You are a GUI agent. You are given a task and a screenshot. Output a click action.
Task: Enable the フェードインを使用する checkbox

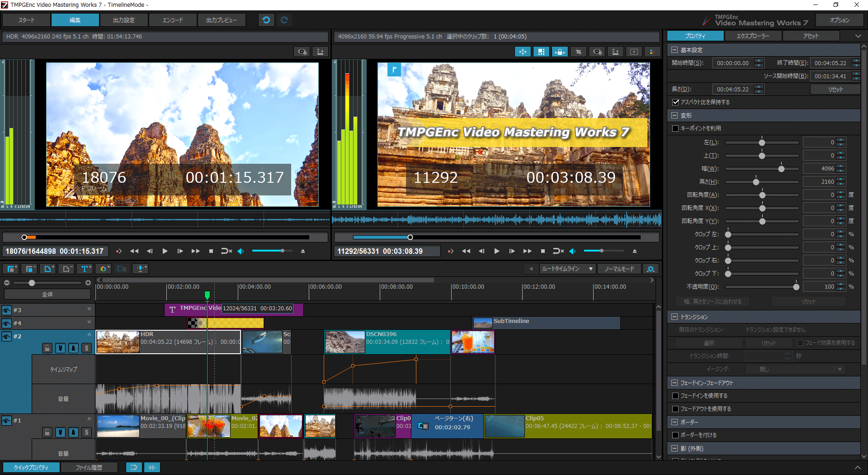[675, 395]
